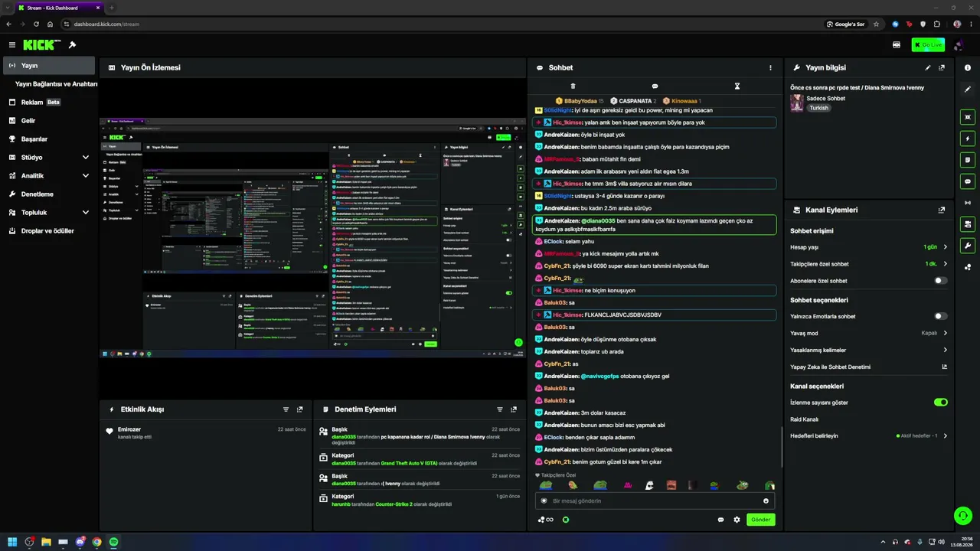Open Yayın Bağlantısı ve Anahtarı page
Screen dimensions: 980x551
[x=56, y=84]
